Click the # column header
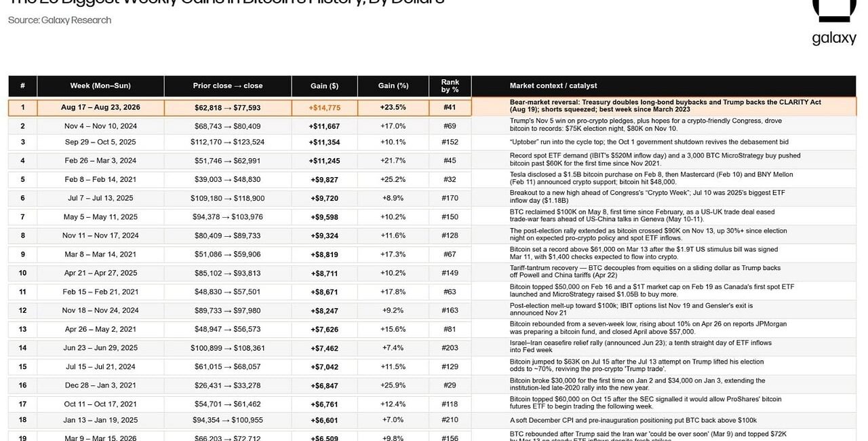 coord(22,86)
